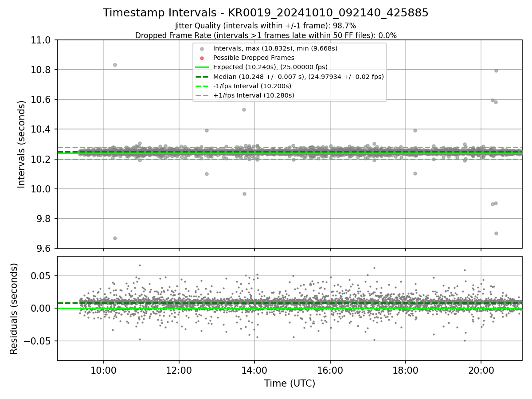Click the 'Intervals (seconds)' y-axis label

click(x=22, y=144)
